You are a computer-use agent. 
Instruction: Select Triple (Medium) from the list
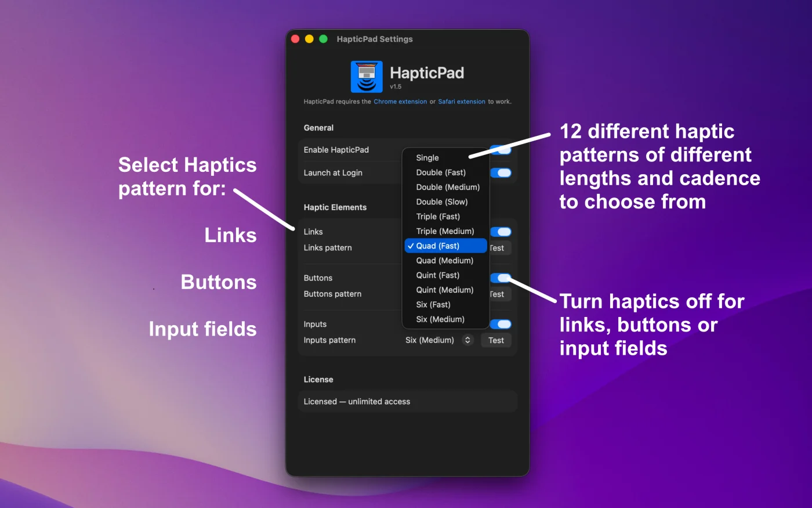pos(446,231)
